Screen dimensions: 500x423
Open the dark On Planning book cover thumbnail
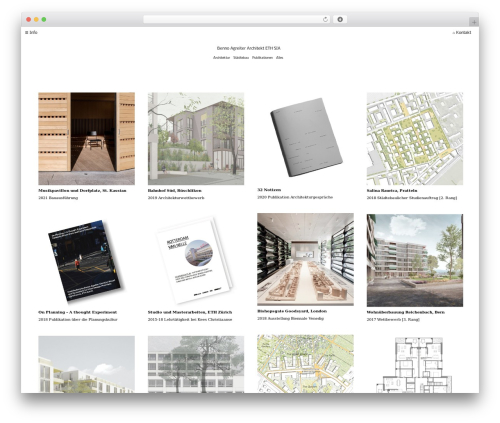tap(86, 260)
